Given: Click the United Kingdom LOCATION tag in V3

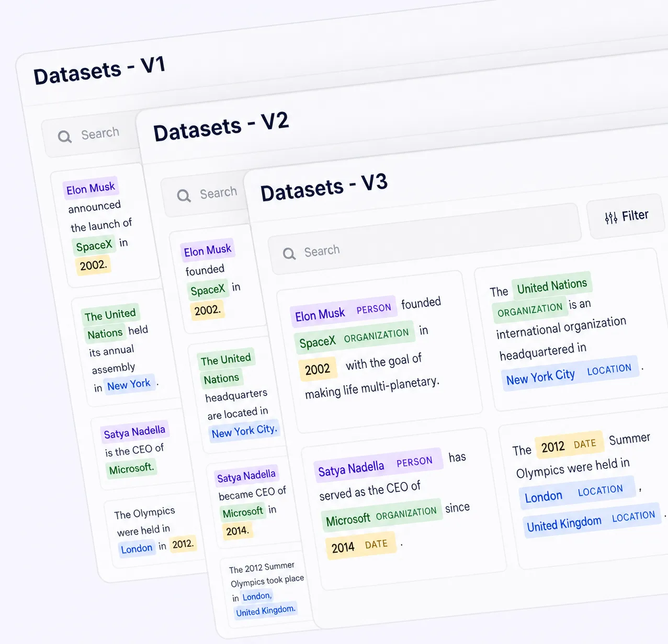Looking at the screenshot, I should click(x=592, y=520).
